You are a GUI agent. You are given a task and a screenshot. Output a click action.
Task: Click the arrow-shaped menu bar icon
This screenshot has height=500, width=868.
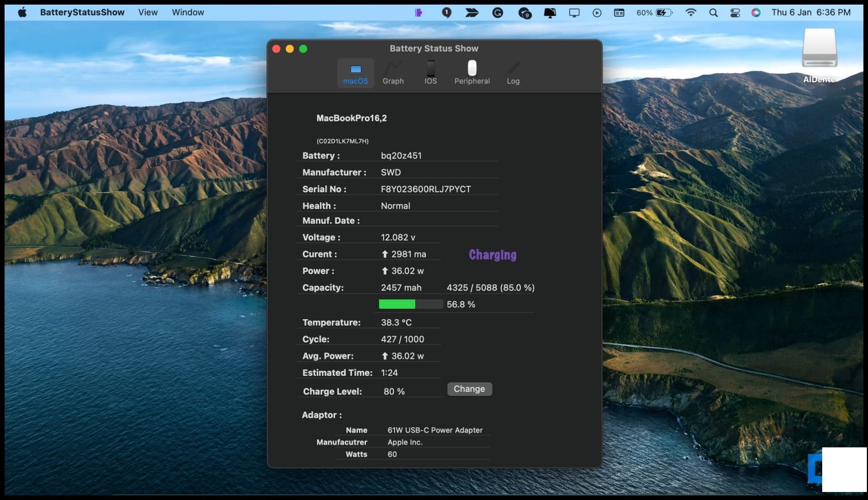472,12
